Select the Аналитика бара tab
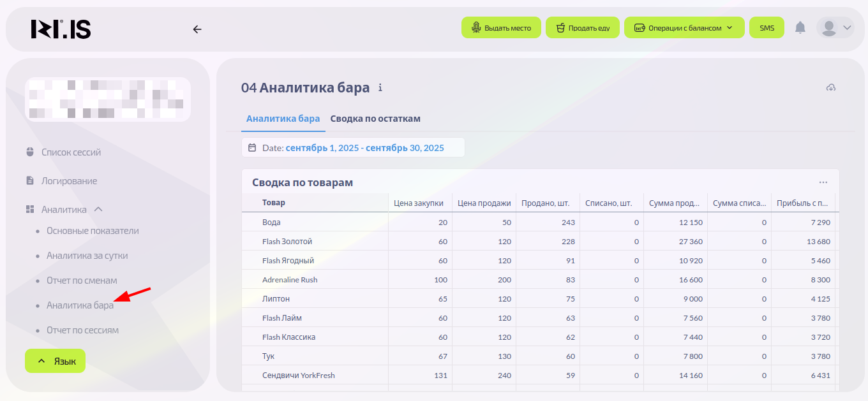The width and height of the screenshot is (868, 401). (283, 119)
